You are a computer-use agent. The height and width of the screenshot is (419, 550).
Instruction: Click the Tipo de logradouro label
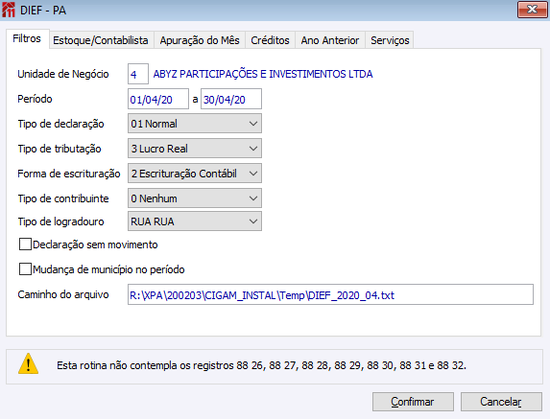pyautogui.click(x=61, y=222)
